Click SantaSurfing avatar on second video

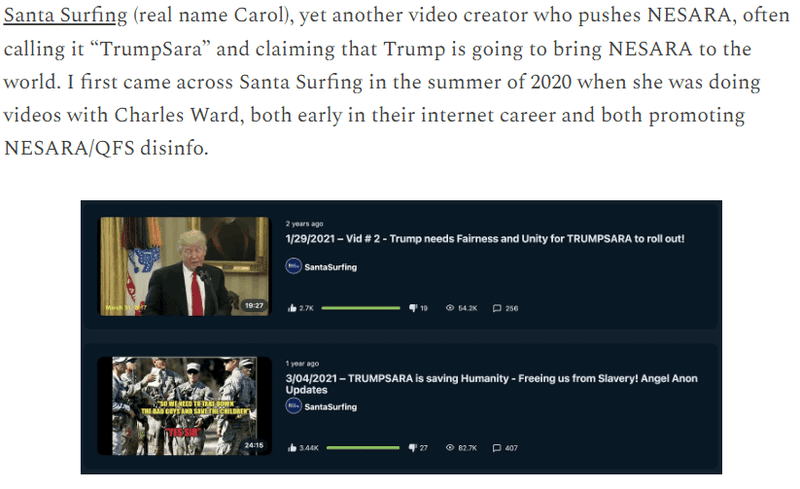point(293,406)
